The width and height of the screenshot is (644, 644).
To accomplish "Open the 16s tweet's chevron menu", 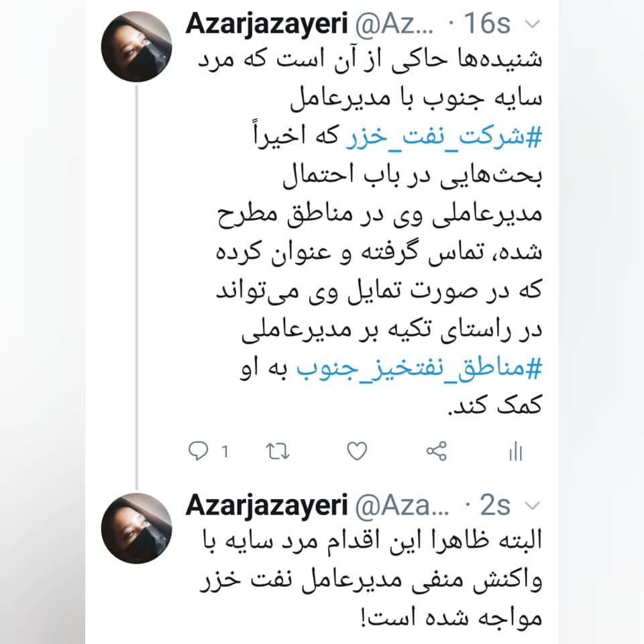I will point(532,24).
